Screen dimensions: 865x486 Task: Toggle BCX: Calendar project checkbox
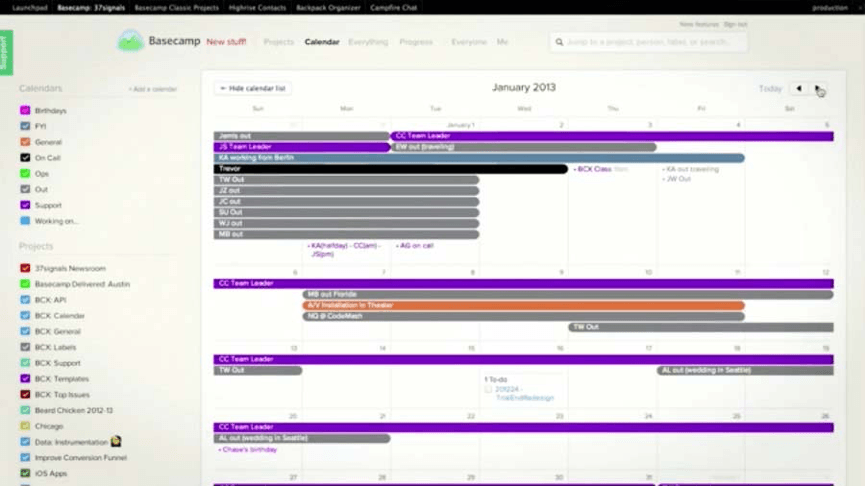pos(25,316)
